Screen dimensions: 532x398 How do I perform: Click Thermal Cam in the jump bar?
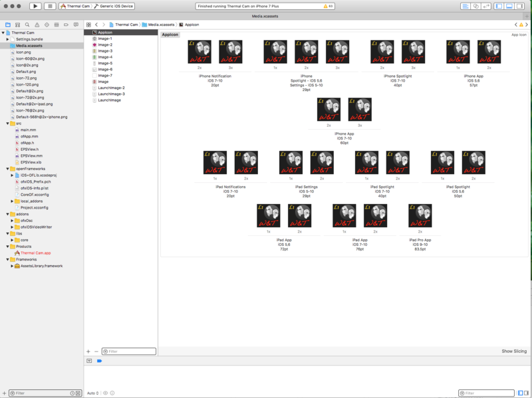coord(124,25)
